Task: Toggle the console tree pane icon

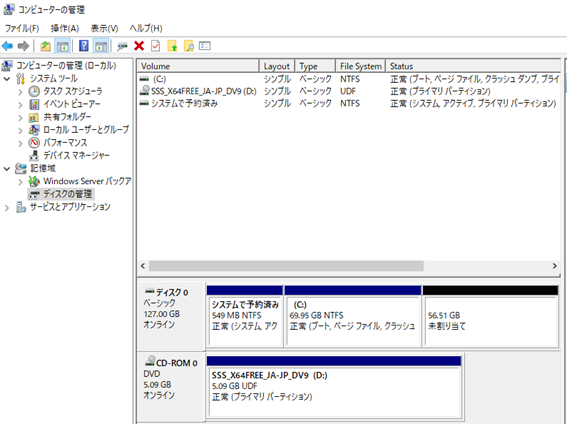Action: (x=62, y=46)
